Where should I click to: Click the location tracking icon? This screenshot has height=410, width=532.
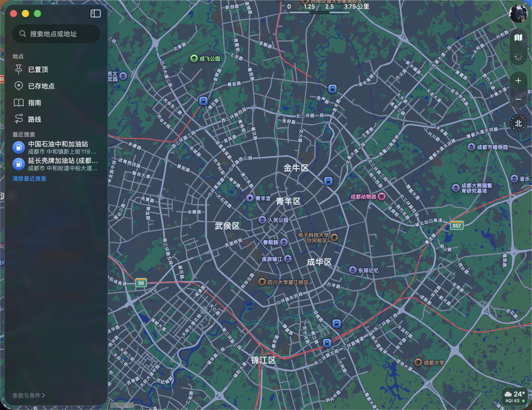point(518,57)
